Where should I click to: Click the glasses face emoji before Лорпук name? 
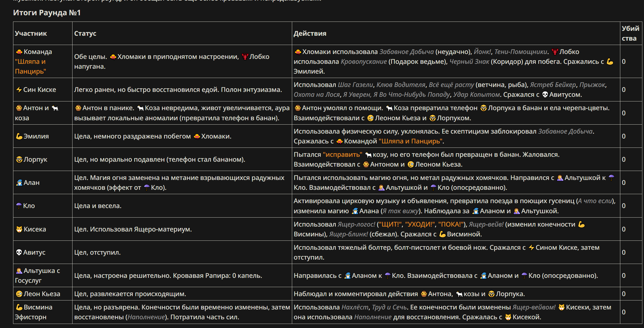[x=19, y=160]
